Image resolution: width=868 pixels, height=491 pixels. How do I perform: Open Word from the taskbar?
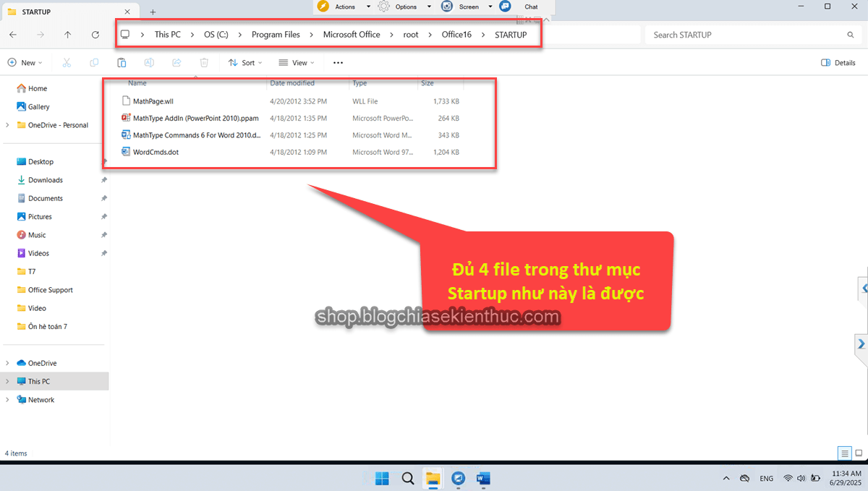coord(483,478)
